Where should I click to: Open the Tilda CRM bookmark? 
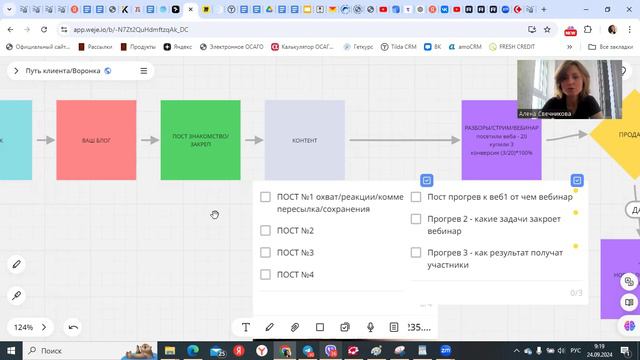[399, 47]
